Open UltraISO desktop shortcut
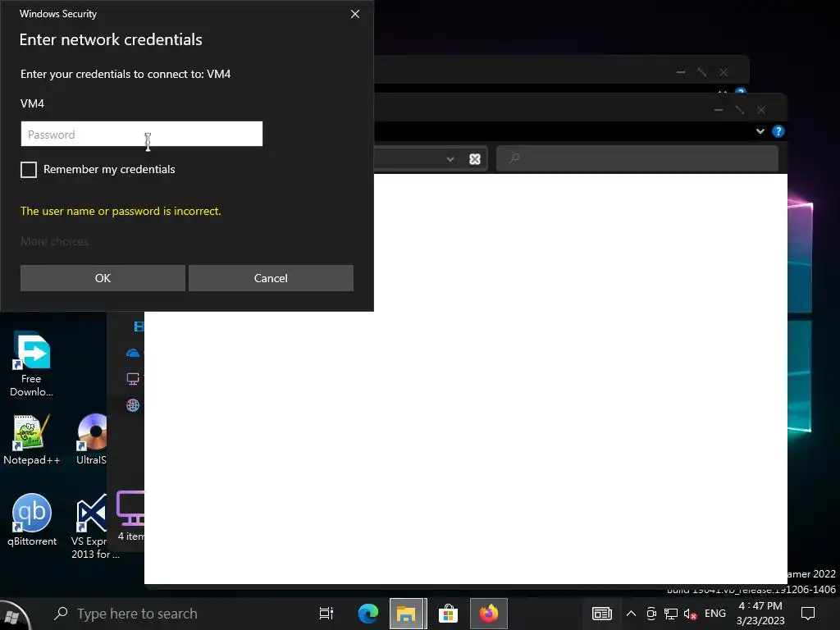 (x=92, y=440)
